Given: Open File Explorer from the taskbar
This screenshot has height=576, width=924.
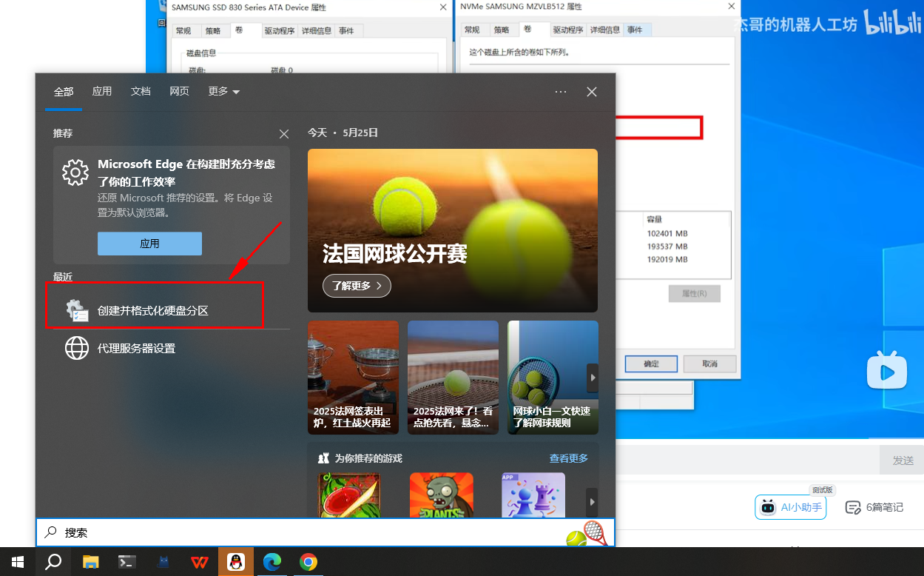Looking at the screenshot, I should pos(90,562).
